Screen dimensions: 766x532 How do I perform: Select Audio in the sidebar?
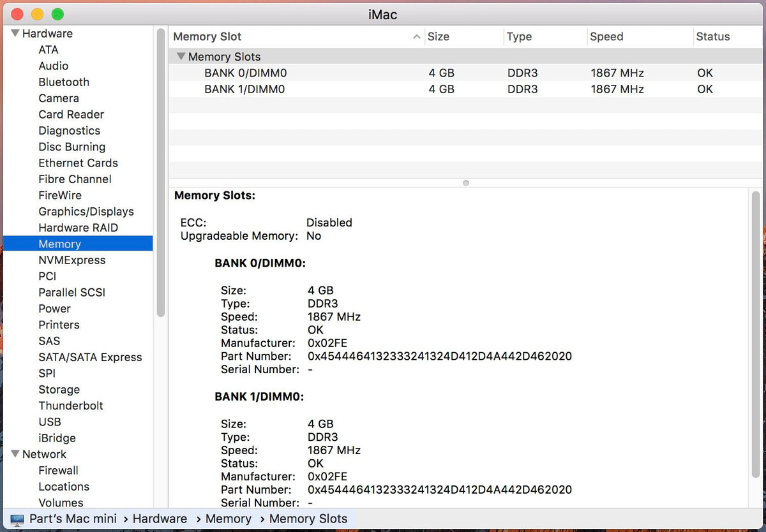54,66
